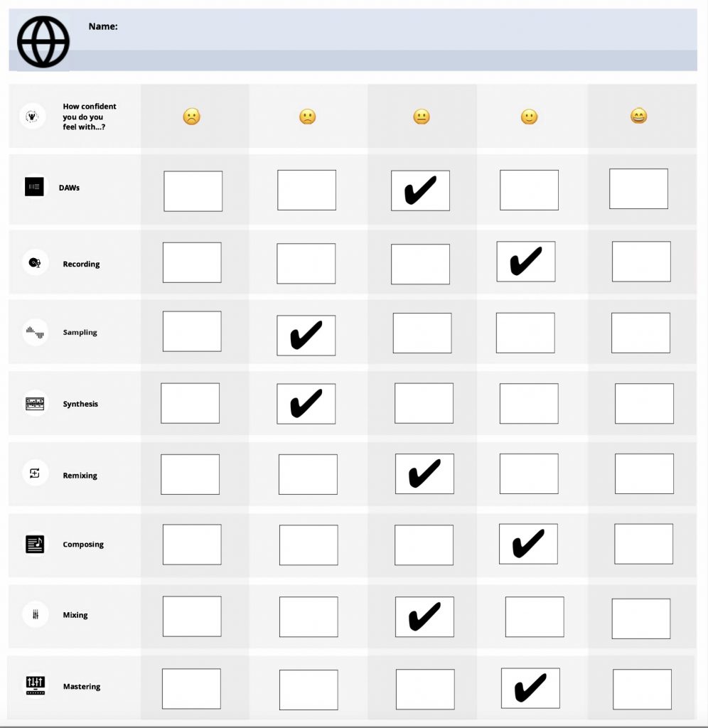The height and width of the screenshot is (728, 708).
Task: Check the Mixing very-sad column box
Action: [192, 616]
